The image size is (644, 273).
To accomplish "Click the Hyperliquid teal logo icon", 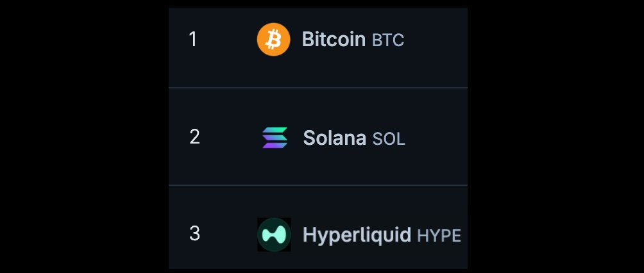I will click(274, 235).
